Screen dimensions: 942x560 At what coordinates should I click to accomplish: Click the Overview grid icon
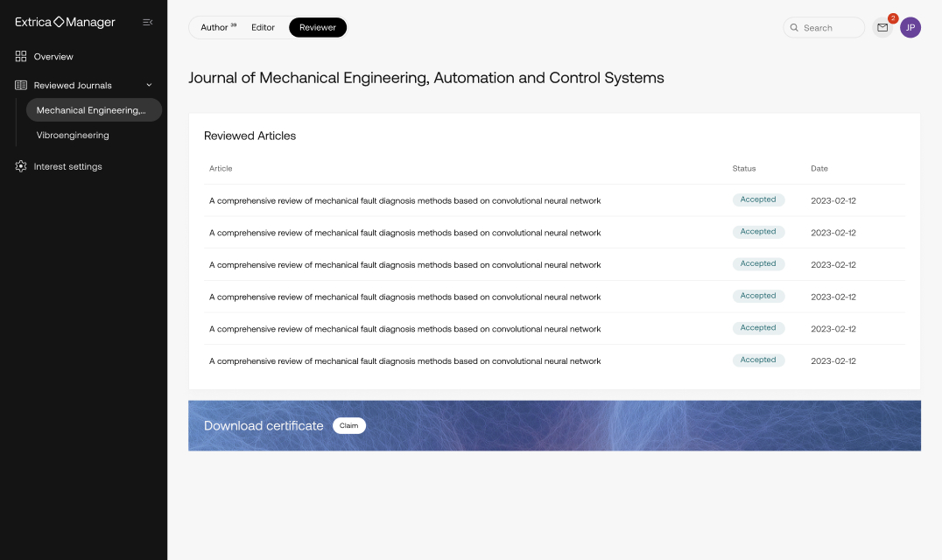point(21,56)
